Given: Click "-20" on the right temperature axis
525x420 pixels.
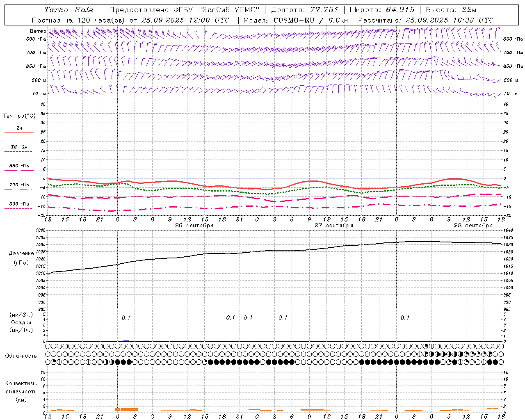Looking at the screenshot, I should click(507, 216).
